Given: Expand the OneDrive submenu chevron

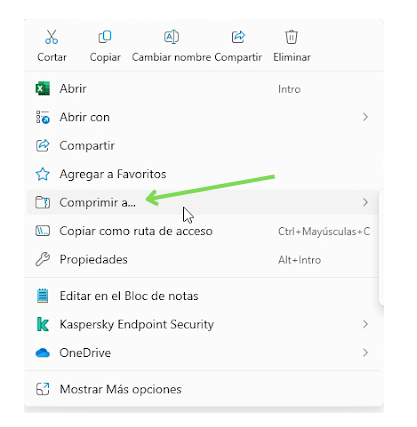Looking at the screenshot, I should tap(365, 353).
